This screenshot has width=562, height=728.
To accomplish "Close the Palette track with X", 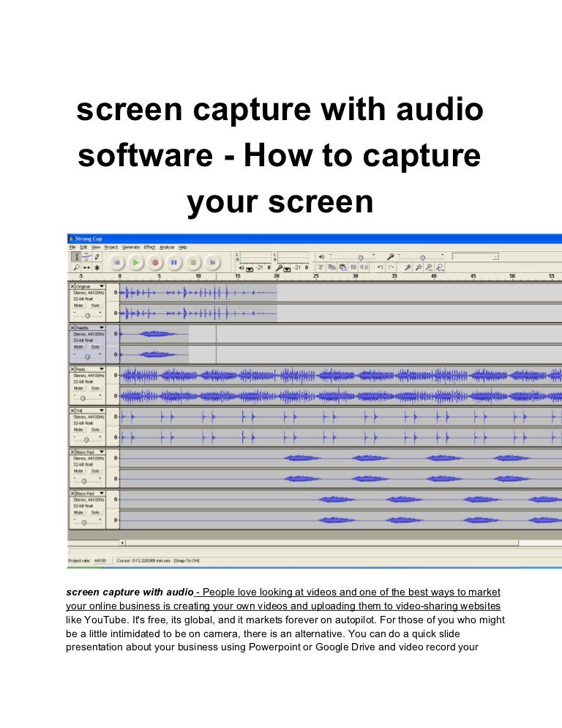I will (72, 328).
